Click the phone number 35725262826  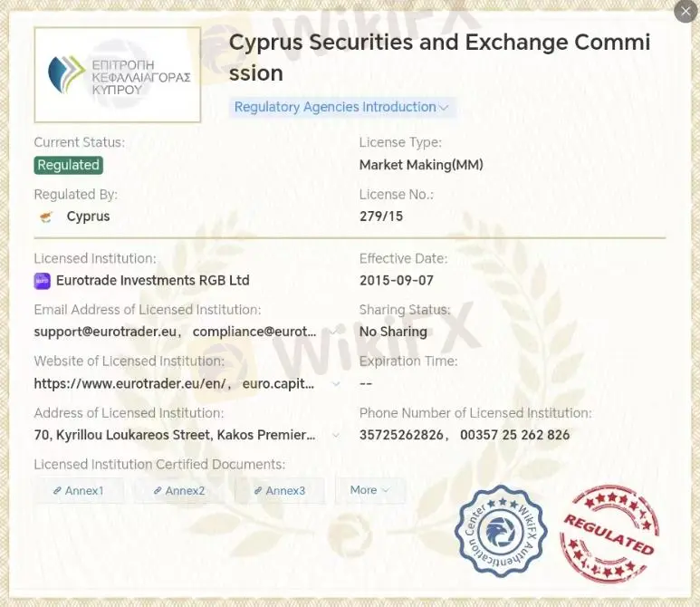click(402, 435)
